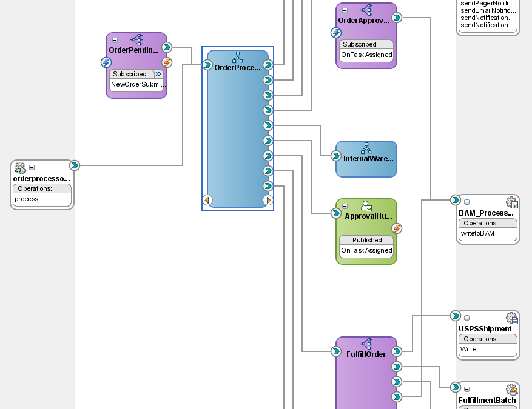Click ApprovalHumanTask orange event publish icon

click(x=397, y=228)
